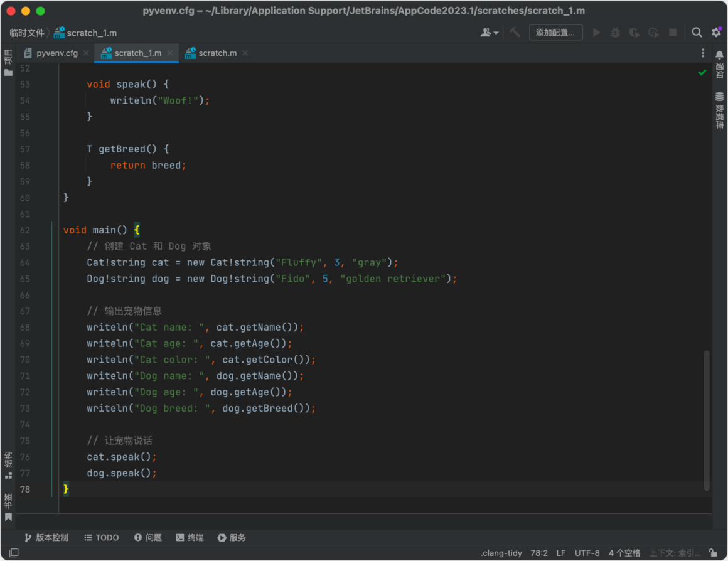Open the project tool window sidebar icon
This screenshot has width=728, height=561.
pyautogui.click(x=8, y=63)
